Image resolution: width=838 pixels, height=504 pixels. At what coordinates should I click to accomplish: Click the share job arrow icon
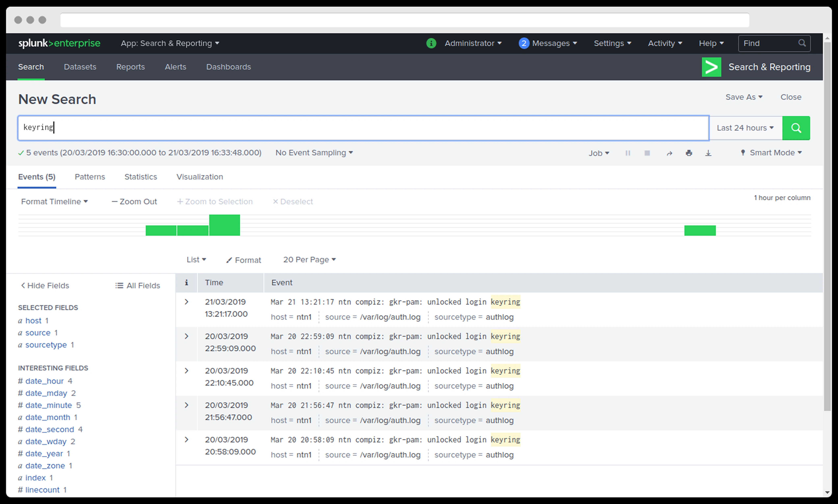click(669, 153)
